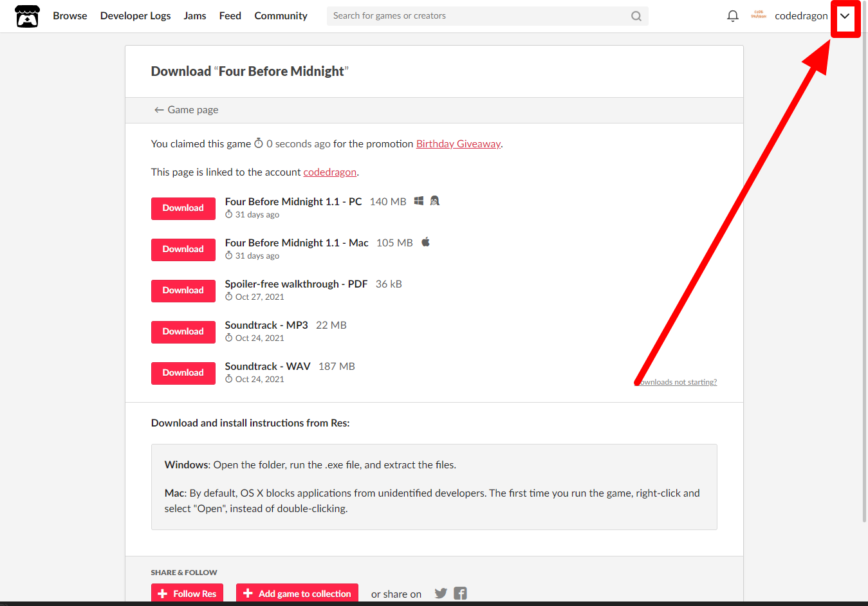This screenshot has height=606, width=868.
Task: Open the Birthday Giveaway promotion link
Action: coord(458,144)
